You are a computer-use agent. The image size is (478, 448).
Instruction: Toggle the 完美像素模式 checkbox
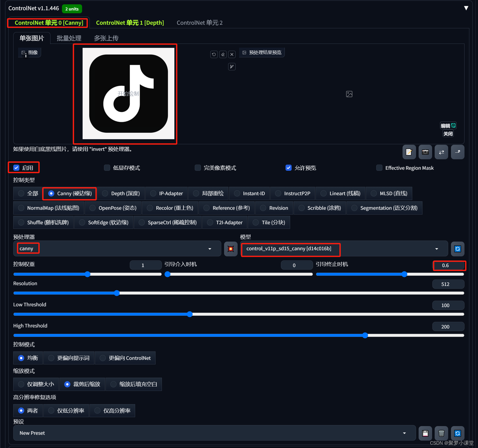pos(198,168)
